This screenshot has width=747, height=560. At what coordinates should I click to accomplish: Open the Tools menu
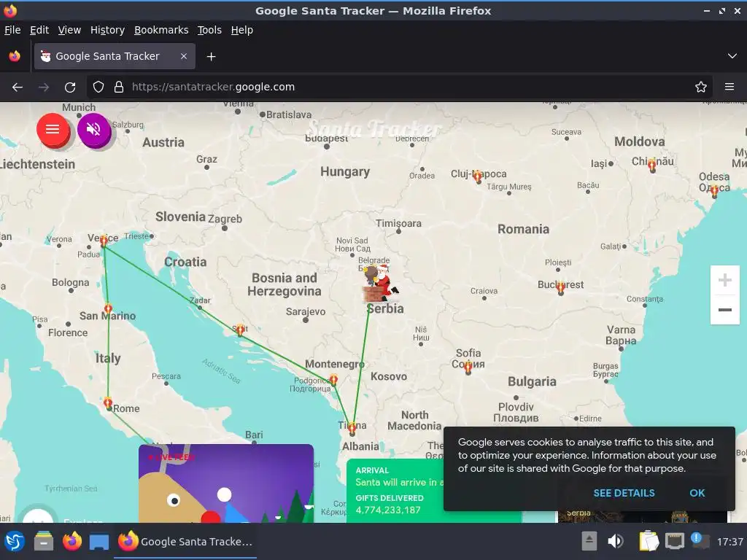(209, 30)
